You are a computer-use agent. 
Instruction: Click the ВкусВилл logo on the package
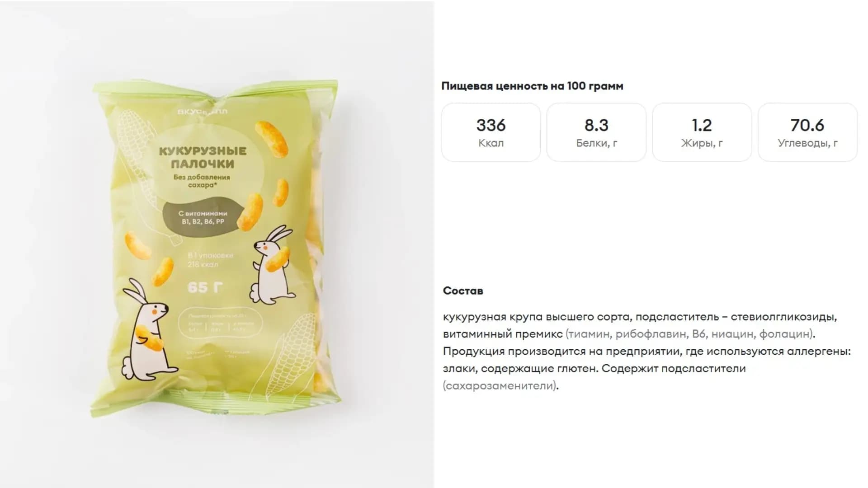(202, 111)
